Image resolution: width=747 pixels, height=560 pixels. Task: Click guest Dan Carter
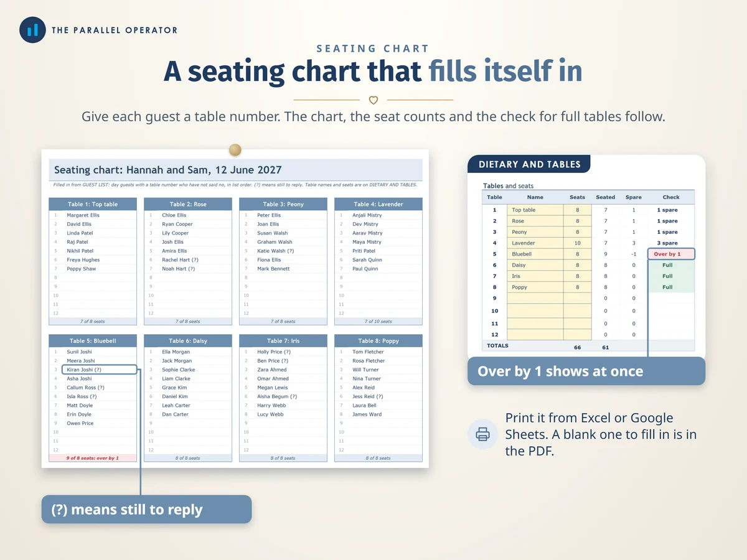click(176, 414)
